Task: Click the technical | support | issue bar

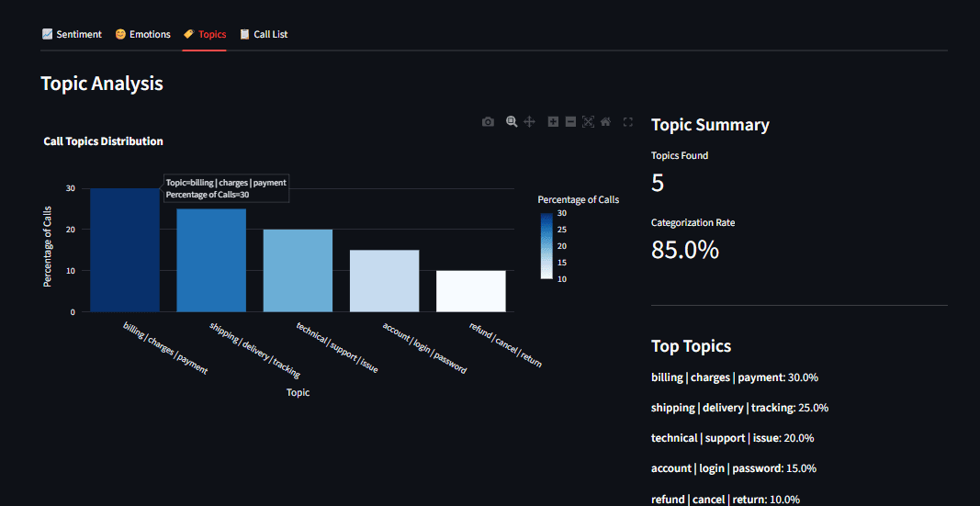Action: click(x=298, y=271)
